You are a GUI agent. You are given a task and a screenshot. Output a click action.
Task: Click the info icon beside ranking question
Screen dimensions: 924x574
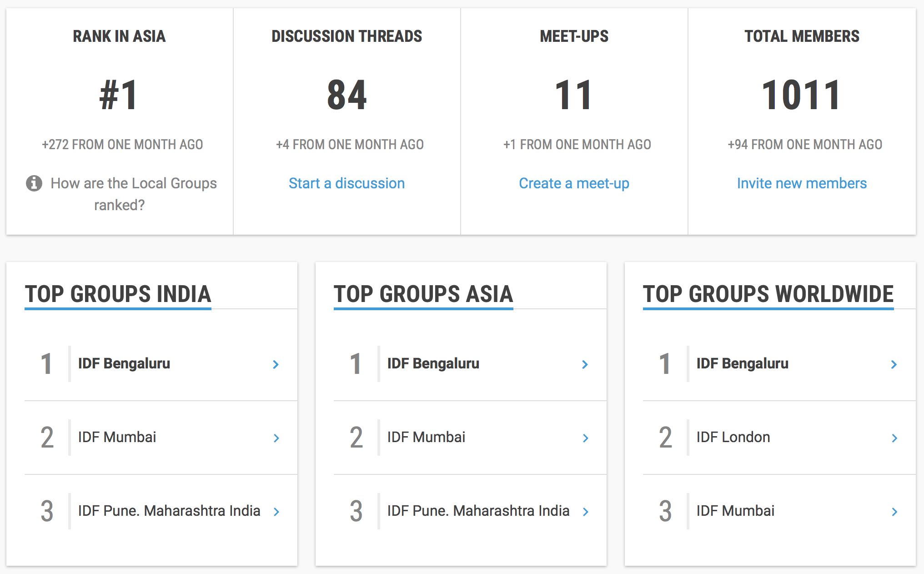click(x=34, y=183)
